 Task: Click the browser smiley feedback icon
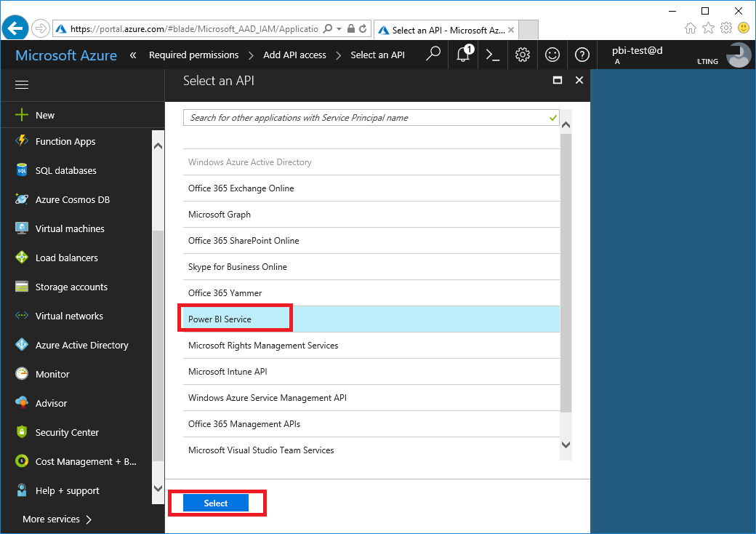(744, 28)
